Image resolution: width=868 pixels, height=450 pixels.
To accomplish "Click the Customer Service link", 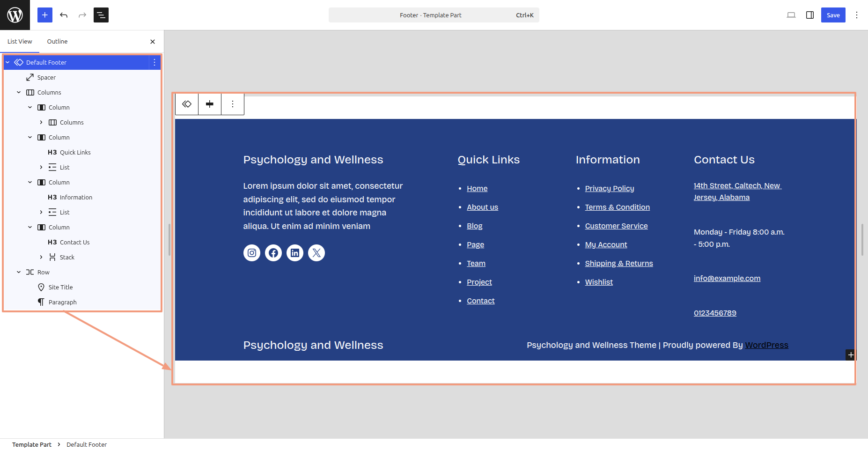I will pyautogui.click(x=616, y=226).
